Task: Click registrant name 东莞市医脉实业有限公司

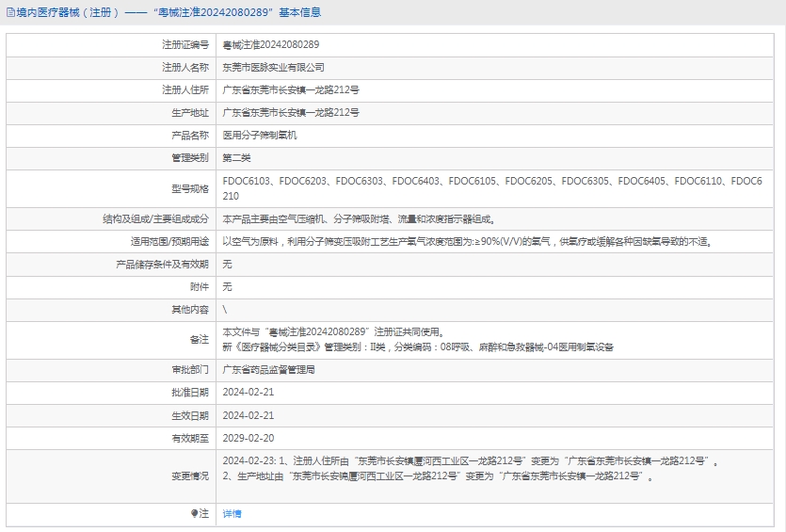Action: tap(273, 67)
